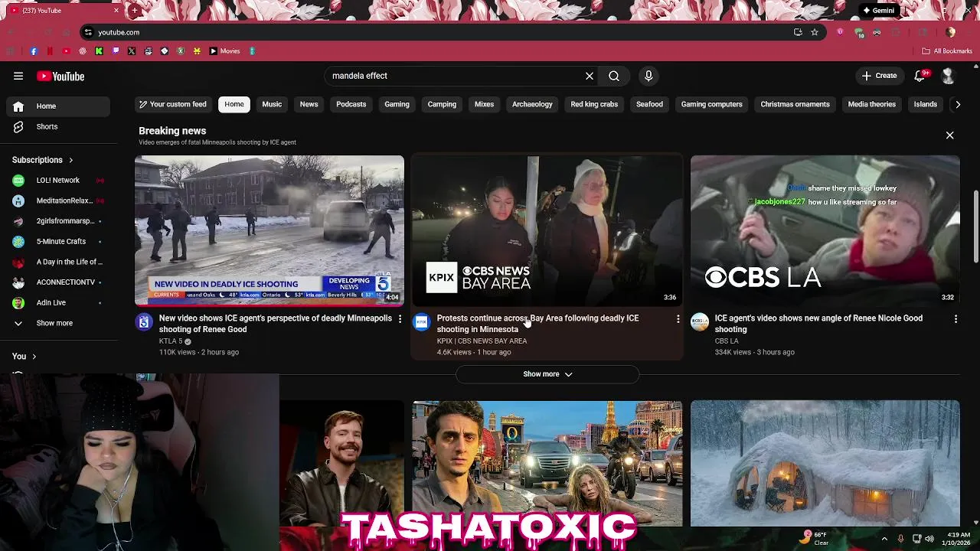Play the CBS LA ICE agent video thumbnail
Image resolution: width=980 pixels, height=551 pixels.
point(825,230)
